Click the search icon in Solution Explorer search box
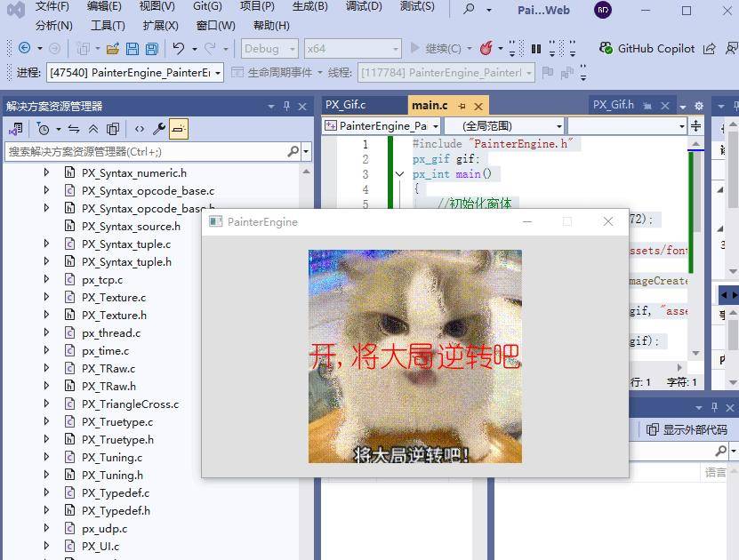739x560 pixels. [x=293, y=151]
